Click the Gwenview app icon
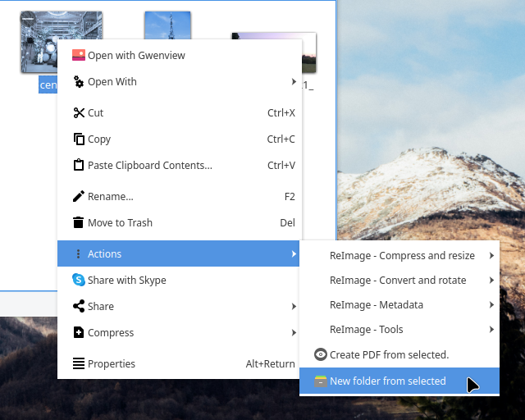 pyautogui.click(x=79, y=55)
